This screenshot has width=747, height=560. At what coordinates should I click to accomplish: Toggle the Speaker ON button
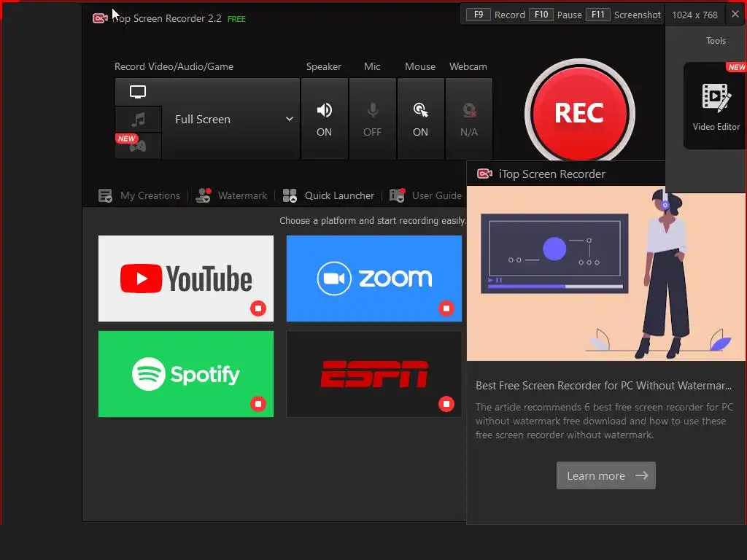(325, 119)
